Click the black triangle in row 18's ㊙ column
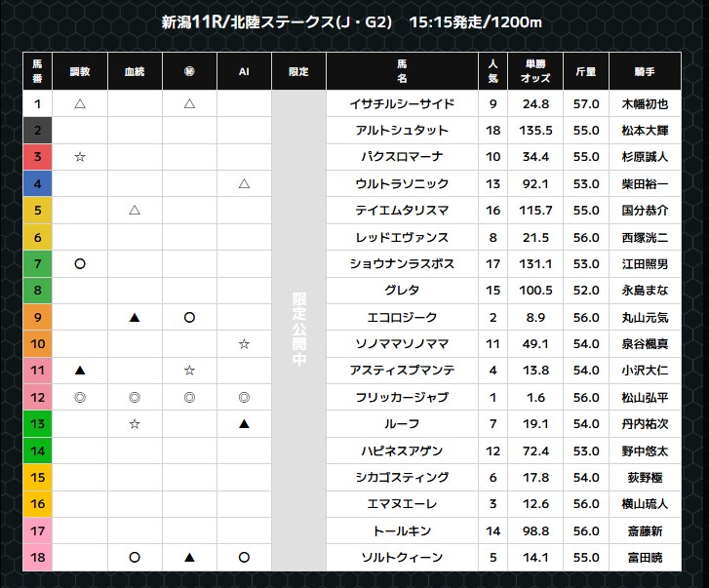The width and height of the screenshot is (709, 588). pyautogui.click(x=189, y=558)
